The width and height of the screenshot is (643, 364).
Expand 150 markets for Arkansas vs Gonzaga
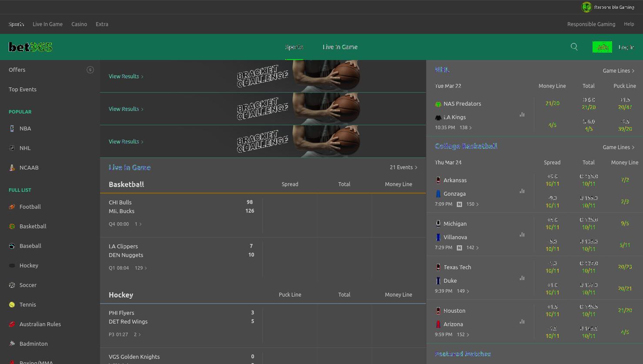472,204
